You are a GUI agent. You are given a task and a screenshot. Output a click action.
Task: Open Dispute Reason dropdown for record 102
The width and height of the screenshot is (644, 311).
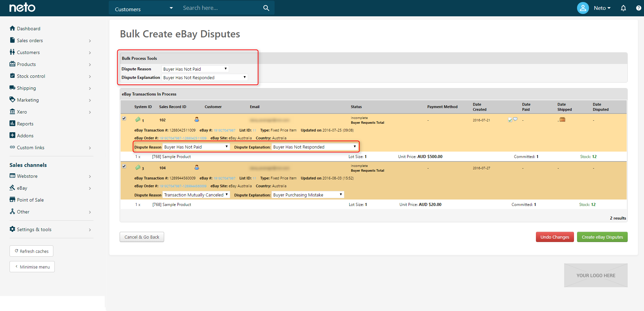coord(196,147)
